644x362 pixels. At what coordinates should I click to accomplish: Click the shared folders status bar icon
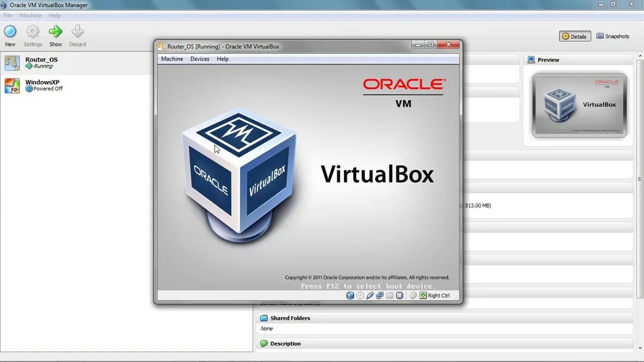click(x=390, y=296)
